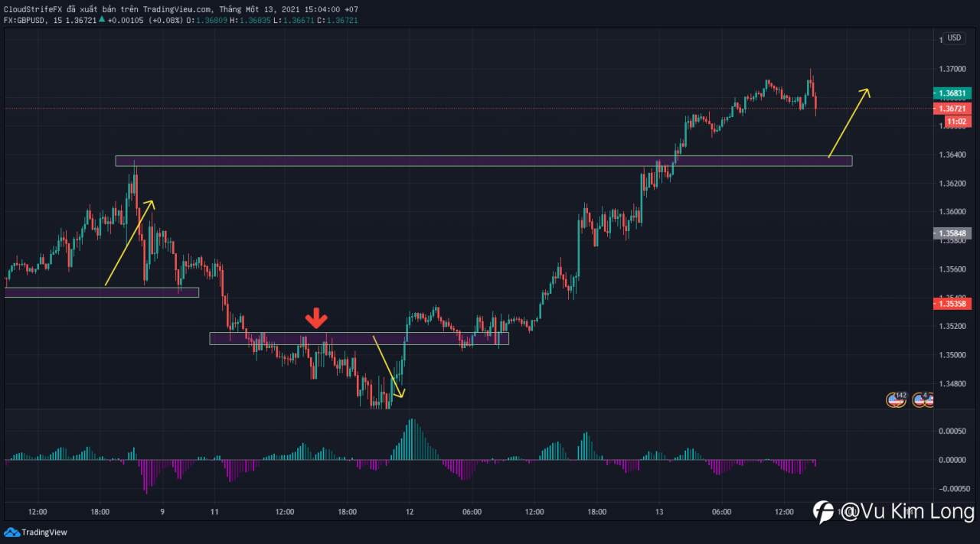Click the red 1.36721 current price label
Screen dimensions: 980x544
click(x=952, y=109)
